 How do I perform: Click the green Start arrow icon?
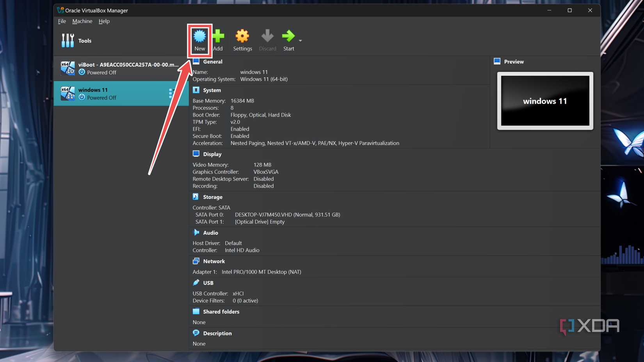pos(288,37)
